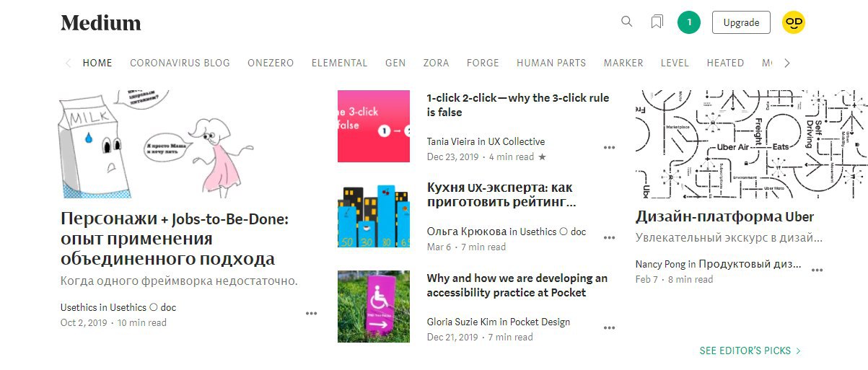Open the accessibility sign photo thumbnail

[374, 307]
